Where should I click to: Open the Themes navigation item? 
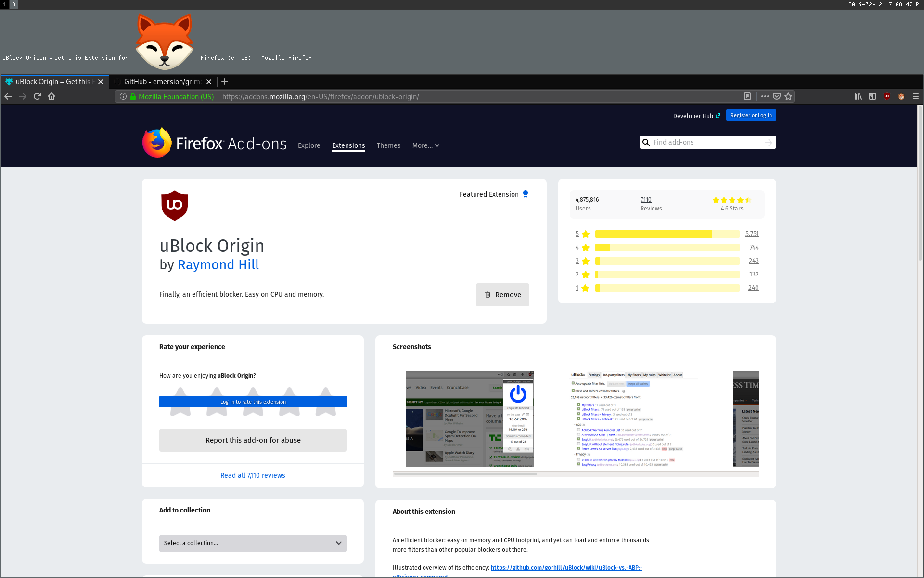[388, 145]
